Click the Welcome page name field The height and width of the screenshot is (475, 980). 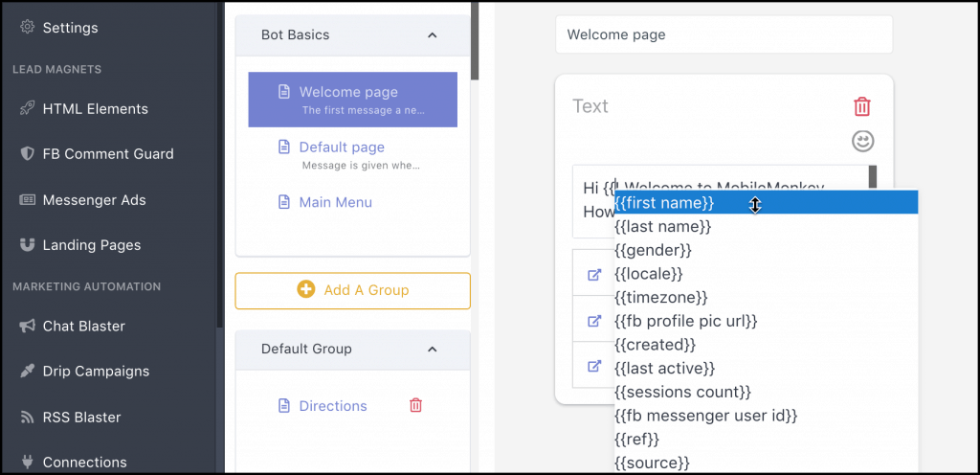pyautogui.click(x=723, y=34)
